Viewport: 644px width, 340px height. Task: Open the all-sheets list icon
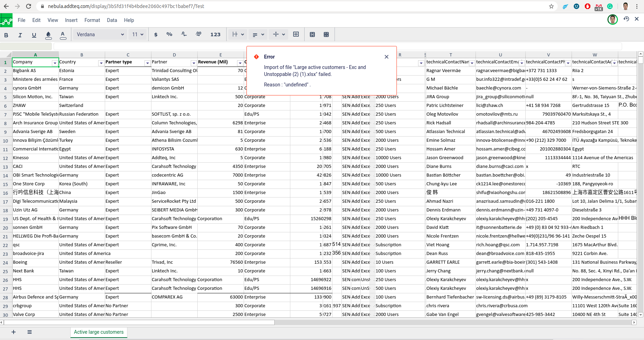click(x=30, y=332)
